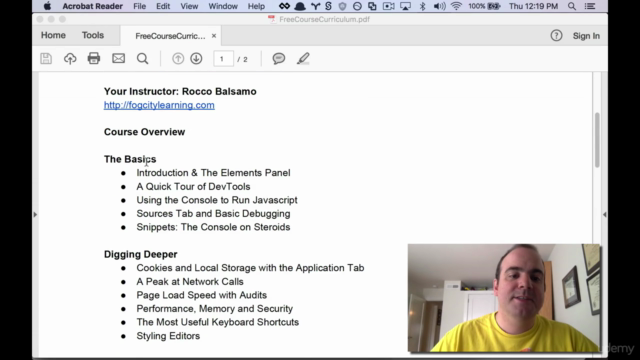Open the View menu

pos(189,6)
